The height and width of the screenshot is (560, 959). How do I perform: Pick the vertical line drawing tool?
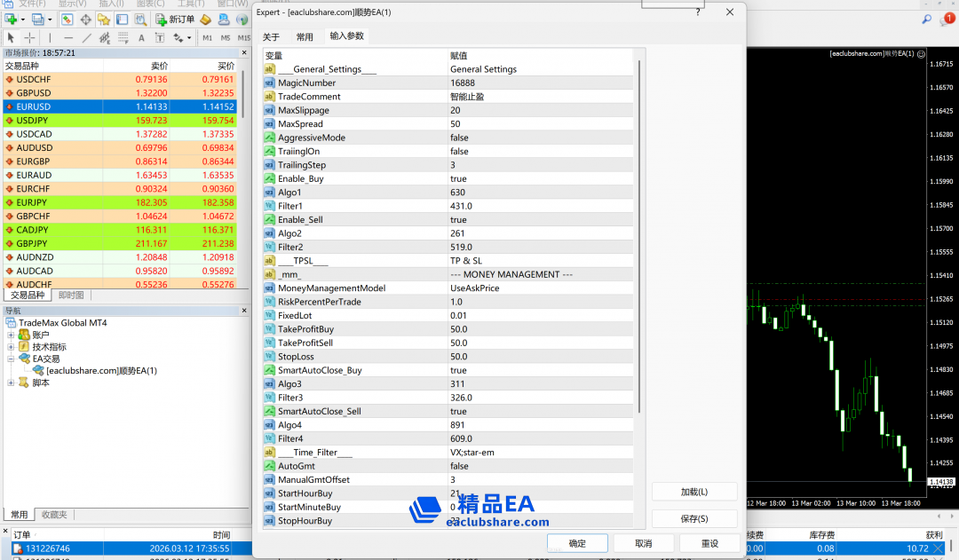point(50,38)
